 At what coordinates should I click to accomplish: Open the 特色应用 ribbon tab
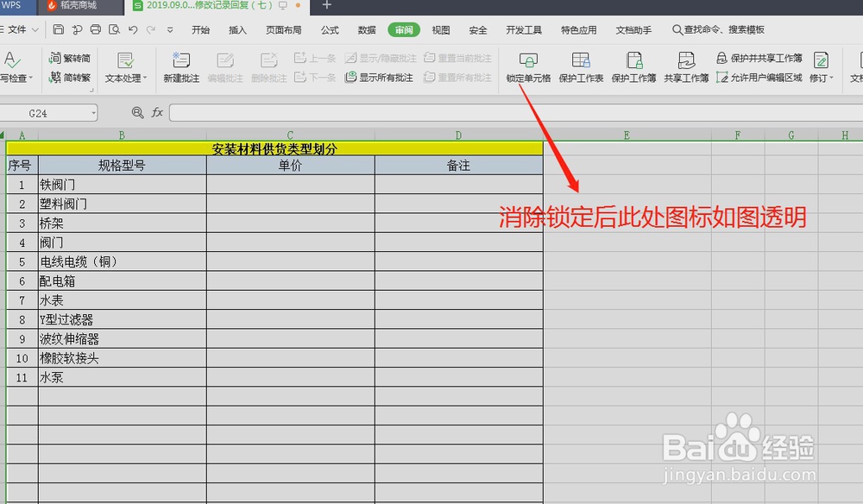pyautogui.click(x=578, y=30)
